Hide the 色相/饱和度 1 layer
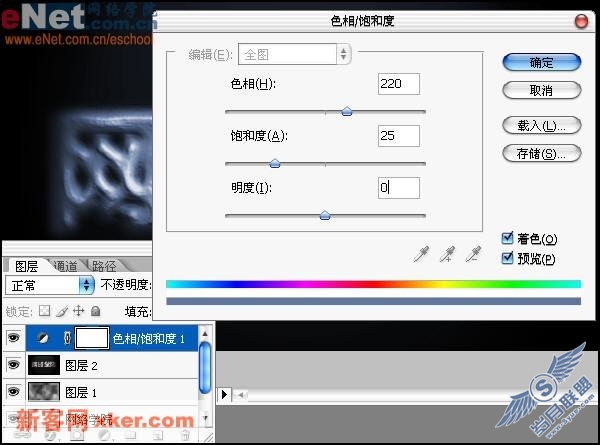The image size is (600, 445). [x=14, y=338]
